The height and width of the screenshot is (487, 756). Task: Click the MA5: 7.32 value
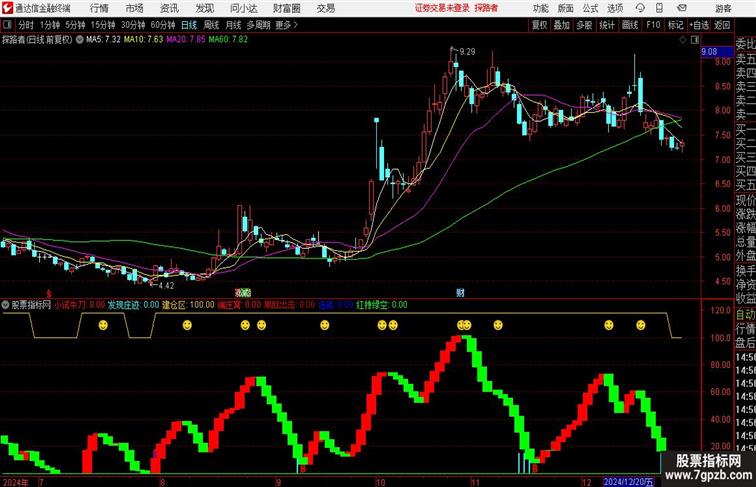tap(103, 40)
